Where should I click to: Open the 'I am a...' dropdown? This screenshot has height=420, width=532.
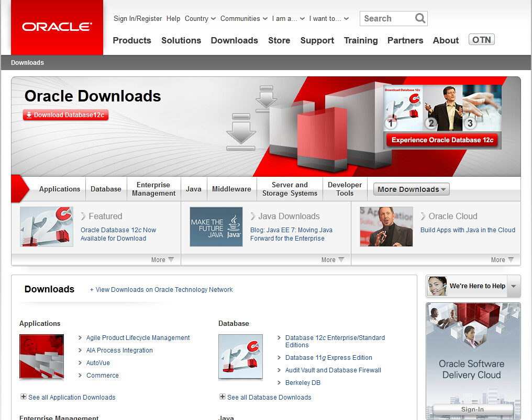click(289, 19)
